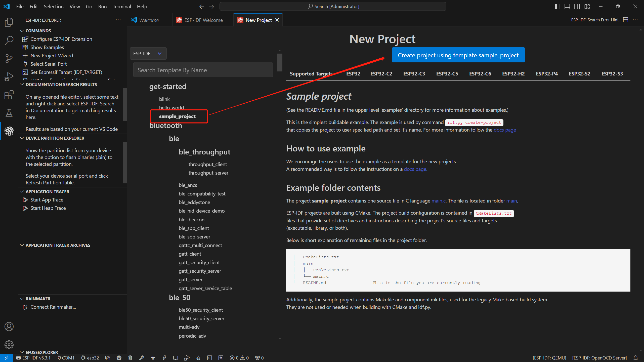Screen dimensions: 644x362
Task: Switch to the Welcome tab
Action: click(149, 20)
